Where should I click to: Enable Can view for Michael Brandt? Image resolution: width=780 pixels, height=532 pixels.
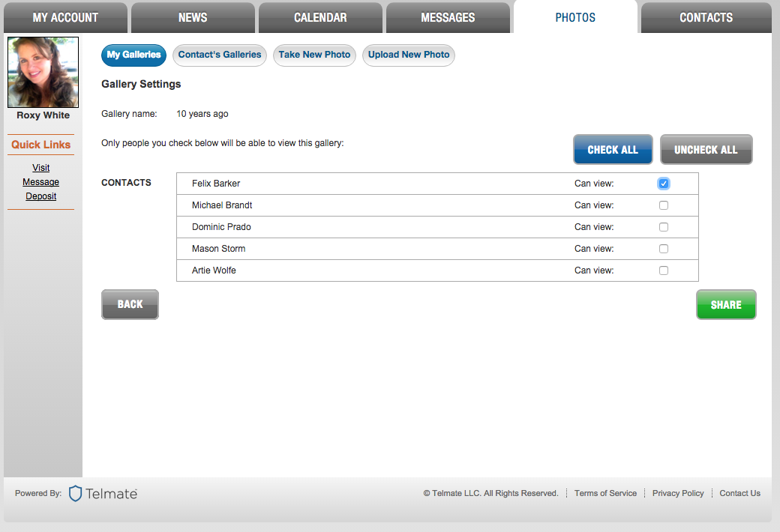click(663, 205)
